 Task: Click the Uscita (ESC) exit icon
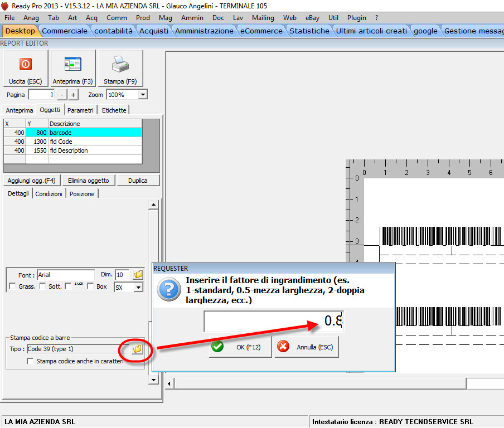[x=26, y=64]
